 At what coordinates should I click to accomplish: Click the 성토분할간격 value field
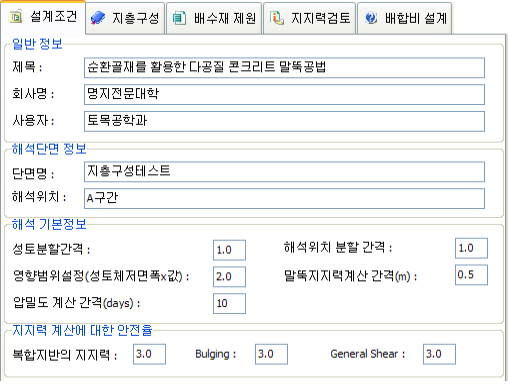click(229, 250)
